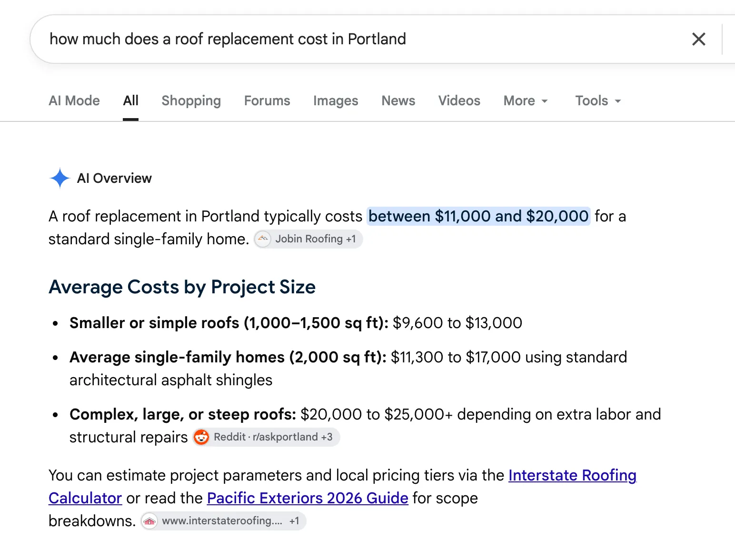Viewport: 735px width, 560px height.
Task: Select the All results tab
Action: (x=130, y=100)
